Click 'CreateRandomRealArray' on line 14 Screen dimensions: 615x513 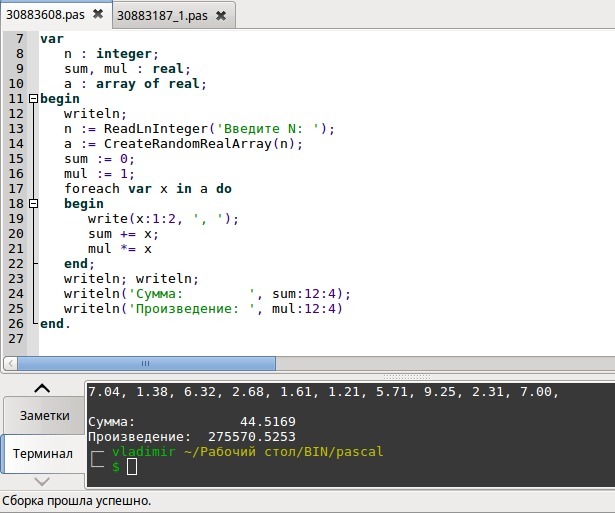pyautogui.click(x=188, y=144)
